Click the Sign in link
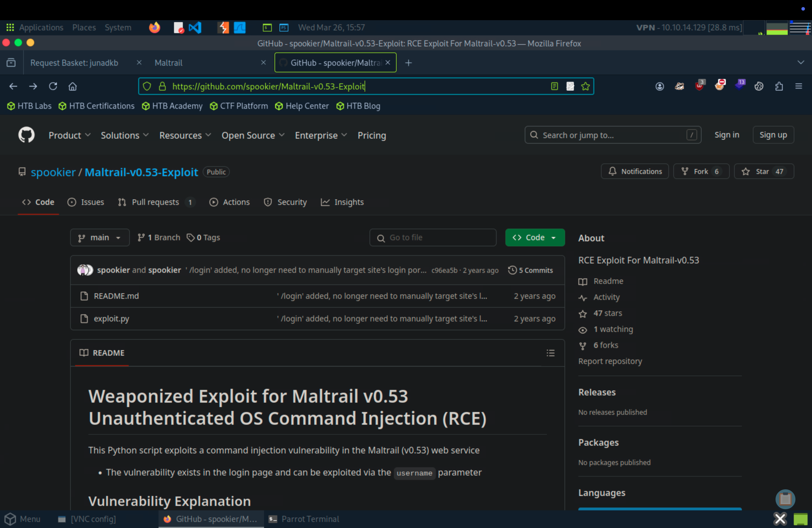 click(727, 135)
